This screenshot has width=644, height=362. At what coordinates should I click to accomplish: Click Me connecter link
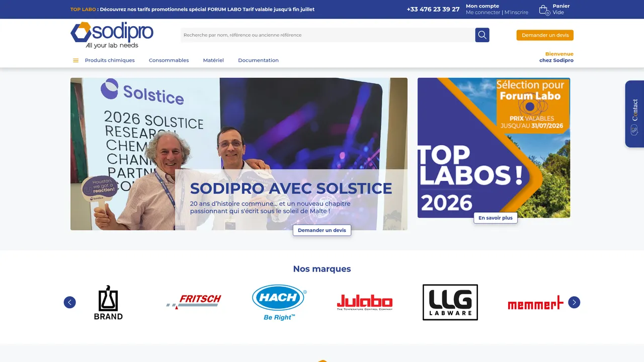point(483,13)
